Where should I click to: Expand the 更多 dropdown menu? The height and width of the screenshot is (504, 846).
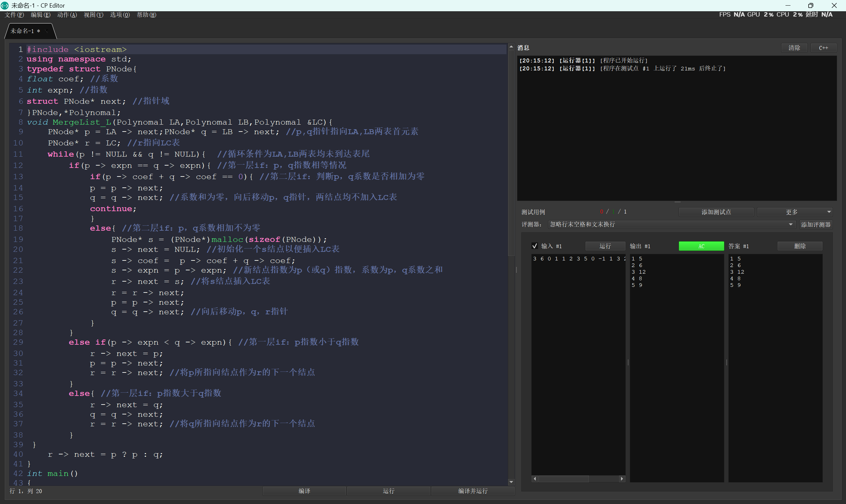(794, 212)
